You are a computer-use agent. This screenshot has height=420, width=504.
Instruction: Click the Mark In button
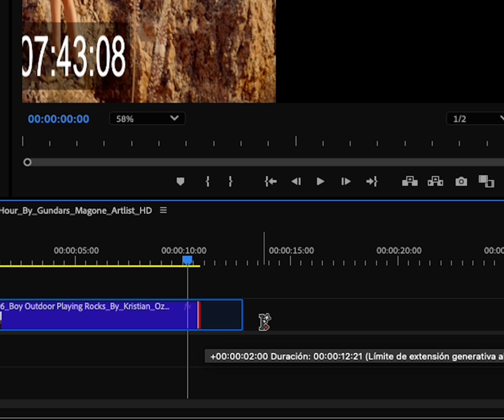[207, 181]
